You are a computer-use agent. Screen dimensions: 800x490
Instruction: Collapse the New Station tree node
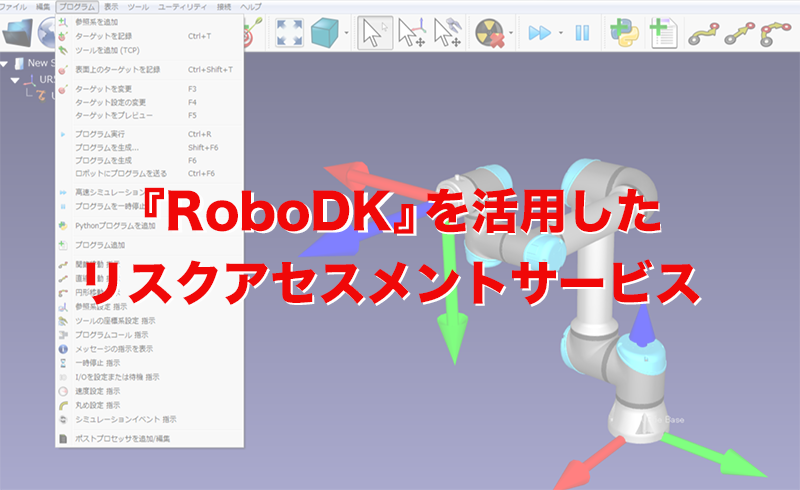(4, 64)
